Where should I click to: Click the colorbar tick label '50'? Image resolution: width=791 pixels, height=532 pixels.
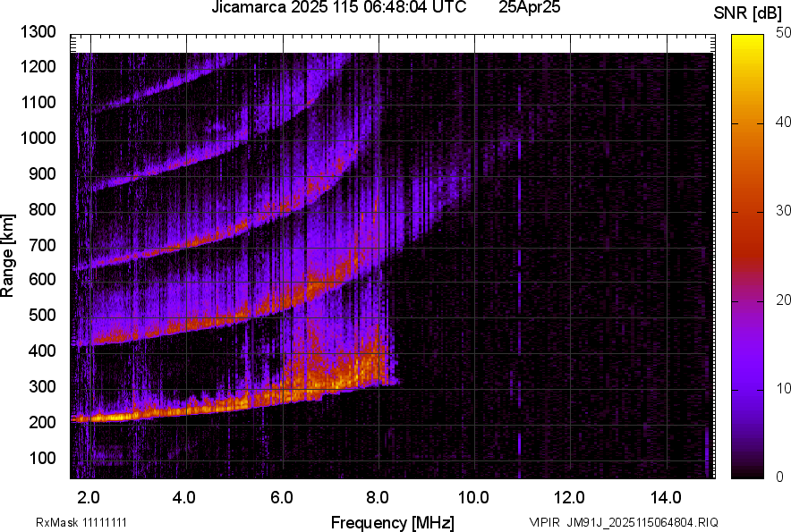(783, 33)
